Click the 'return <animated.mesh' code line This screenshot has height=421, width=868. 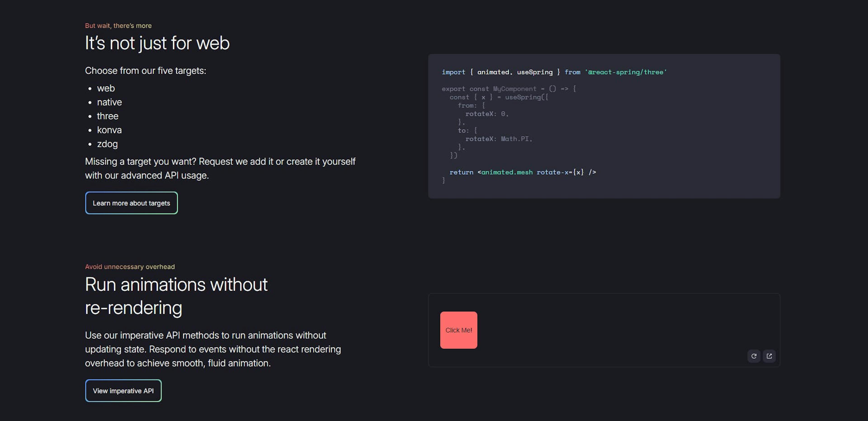point(522,172)
